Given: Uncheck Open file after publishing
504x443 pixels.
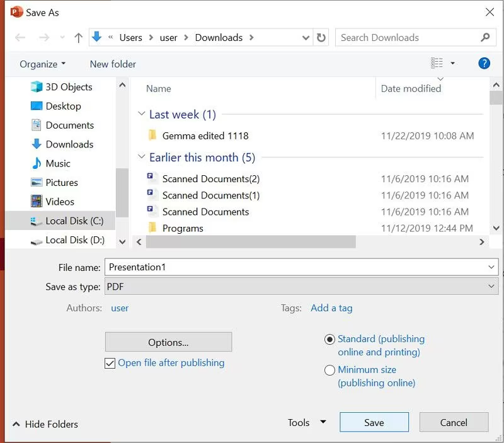Looking at the screenshot, I should pos(110,363).
